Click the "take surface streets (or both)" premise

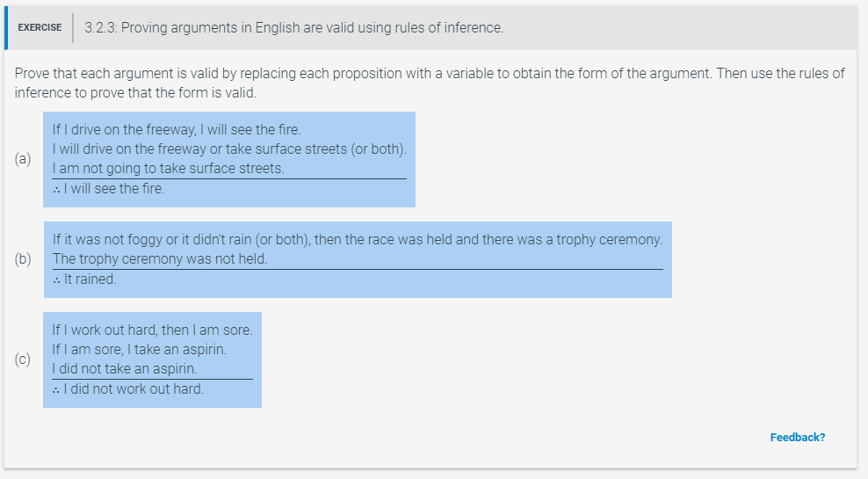229,149
